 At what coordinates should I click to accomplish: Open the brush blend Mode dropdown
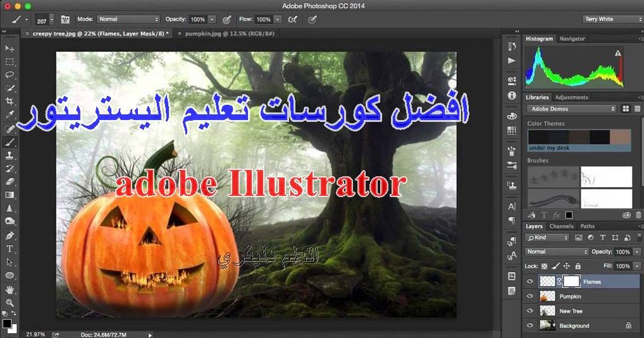tap(128, 20)
